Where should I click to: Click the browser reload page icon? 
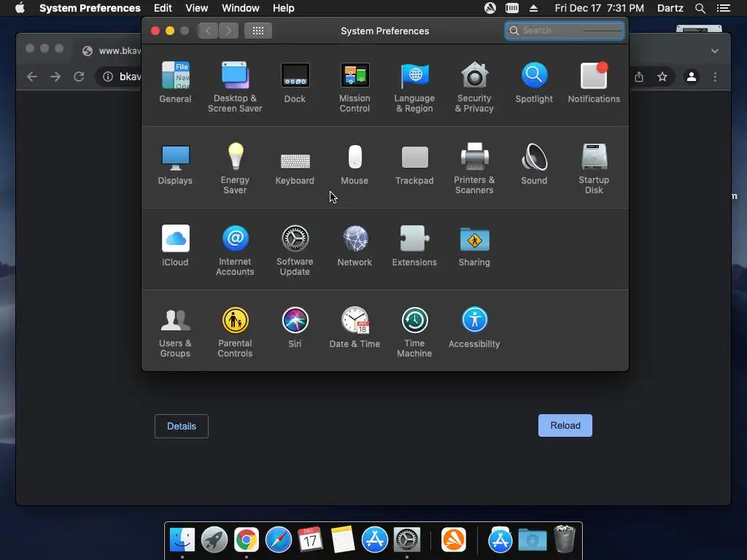point(79,77)
